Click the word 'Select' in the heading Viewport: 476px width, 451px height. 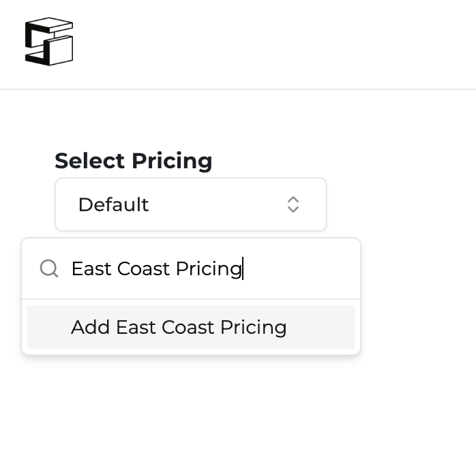tap(90, 161)
